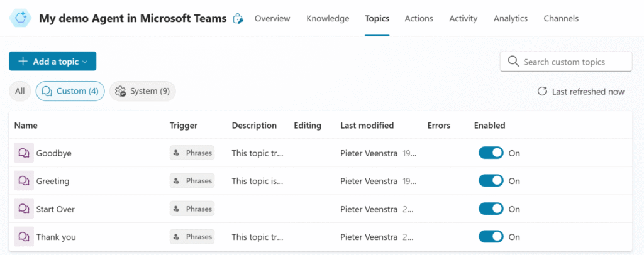The image size is (644, 255).
Task: Click the edit agent icon beside the title
Action: coord(238,19)
